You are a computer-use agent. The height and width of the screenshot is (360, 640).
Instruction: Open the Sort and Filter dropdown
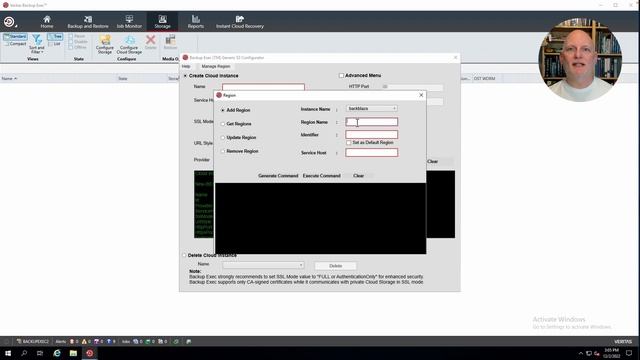(x=37, y=44)
